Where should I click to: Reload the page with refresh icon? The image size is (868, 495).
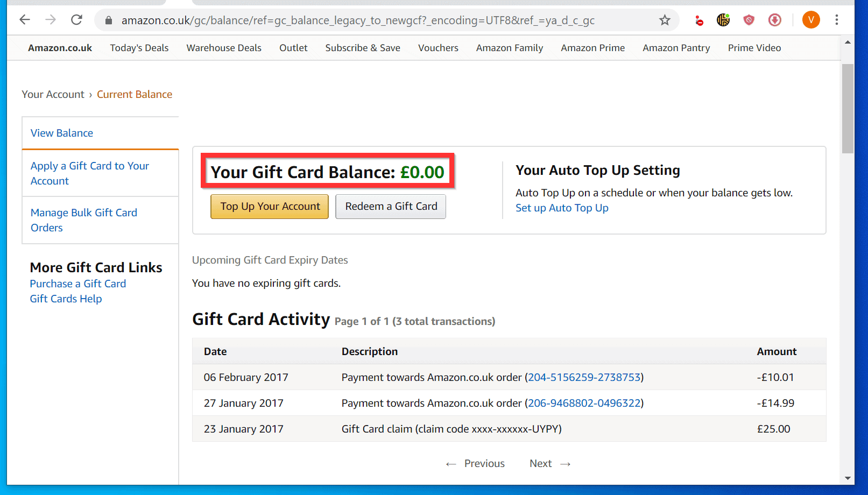coord(76,20)
